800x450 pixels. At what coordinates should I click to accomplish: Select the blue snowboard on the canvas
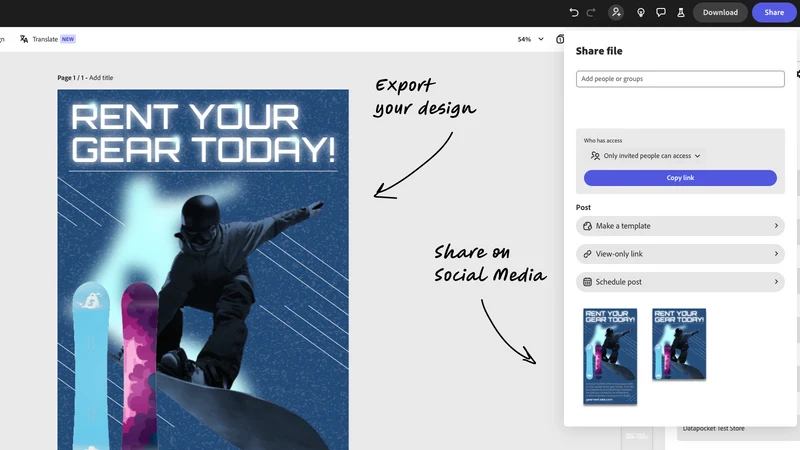tap(91, 365)
